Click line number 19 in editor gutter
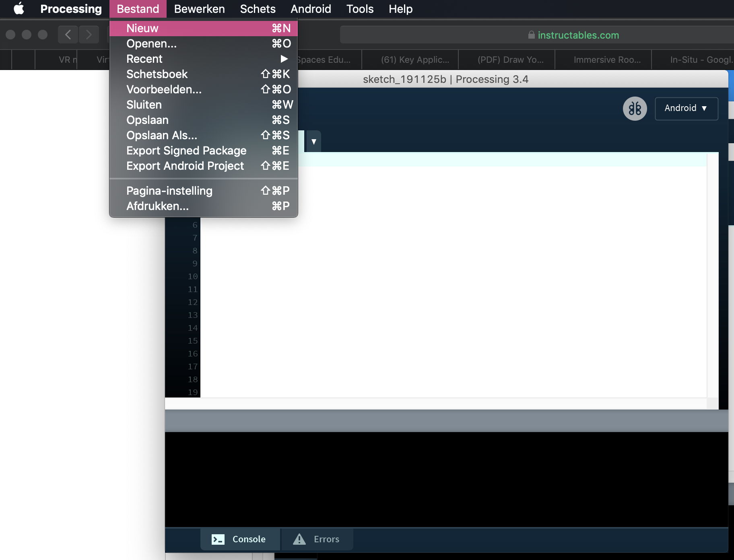This screenshot has height=560, width=734. [x=193, y=392]
